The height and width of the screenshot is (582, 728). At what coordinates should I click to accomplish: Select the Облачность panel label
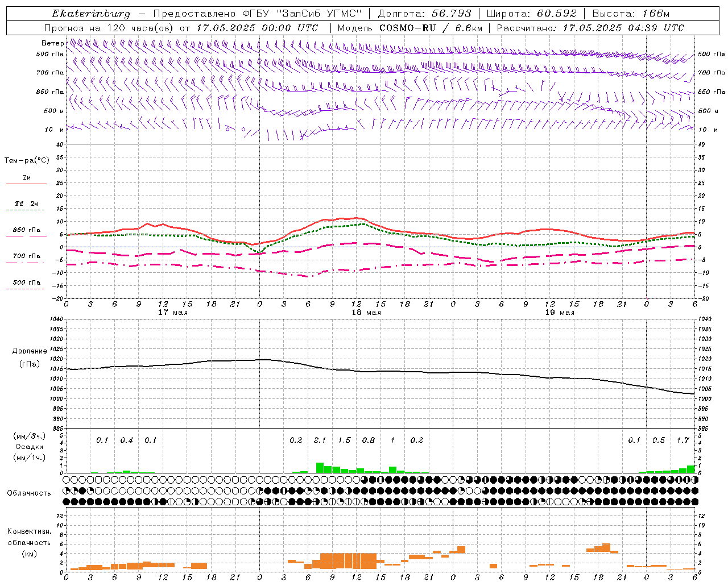point(29,493)
